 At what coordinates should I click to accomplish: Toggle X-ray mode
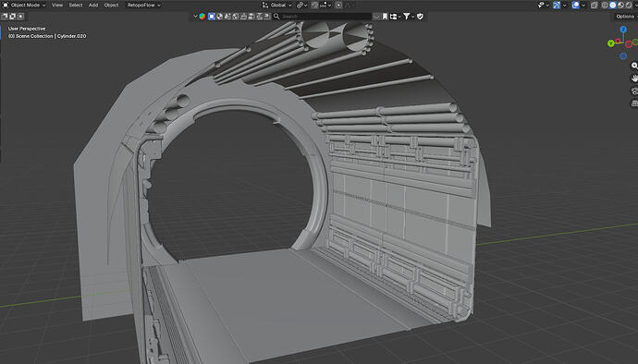coord(594,6)
